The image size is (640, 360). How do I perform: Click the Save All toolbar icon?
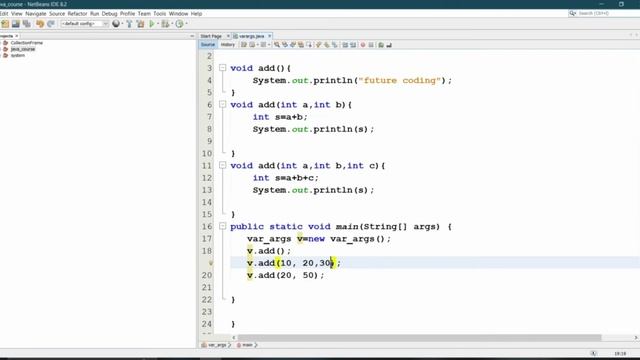27,24
